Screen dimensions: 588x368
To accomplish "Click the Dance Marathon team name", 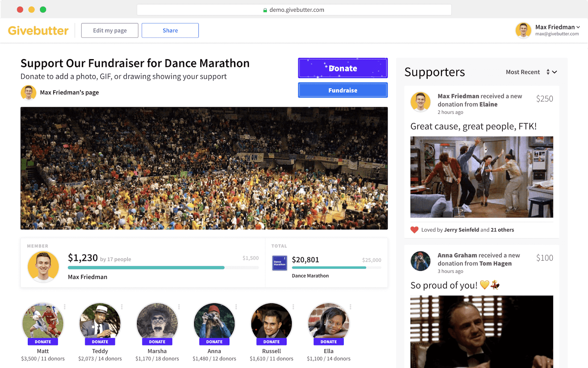I will tap(310, 276).
